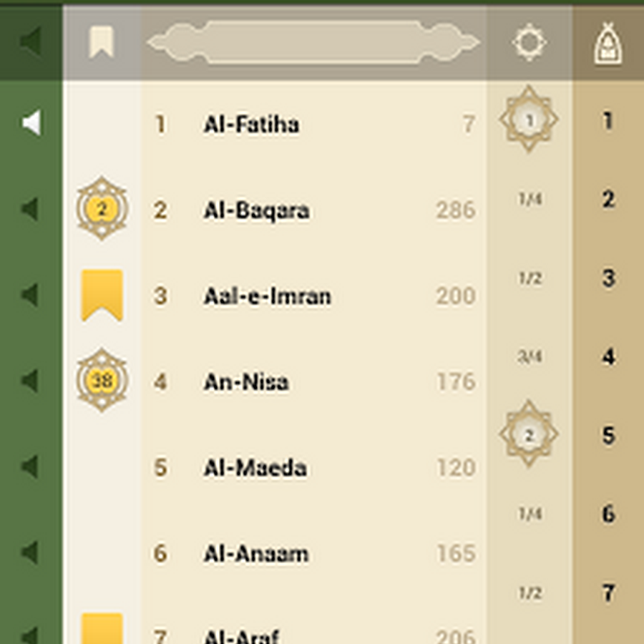Play audio for Al-Fatiha using the white speaker icon
Viewport: 644px width, 644px height.
tap(31, 123)
